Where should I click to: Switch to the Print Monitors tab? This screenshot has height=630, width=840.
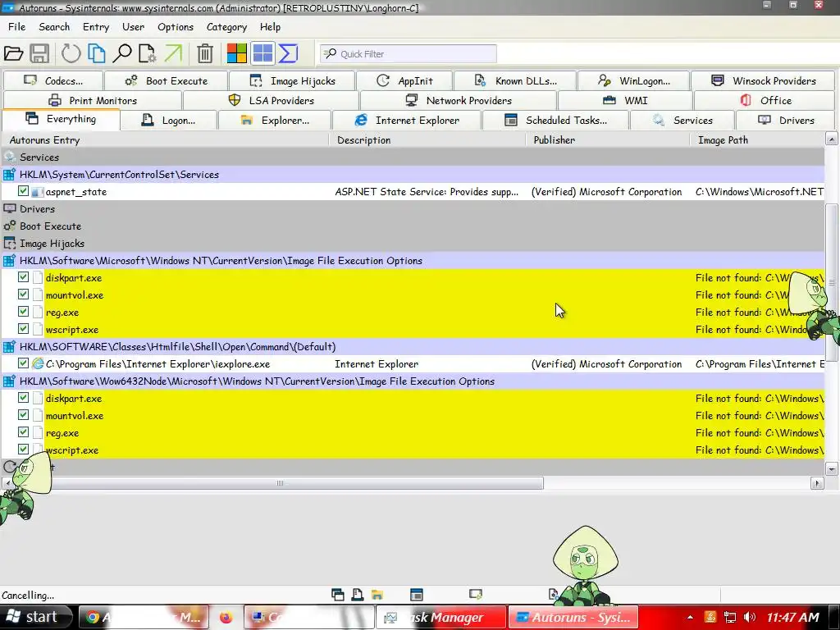[92, 101]
